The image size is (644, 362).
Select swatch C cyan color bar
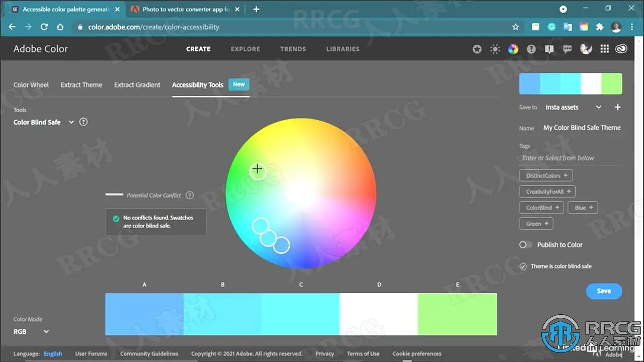pyautogui.click(x=301, y=314)
